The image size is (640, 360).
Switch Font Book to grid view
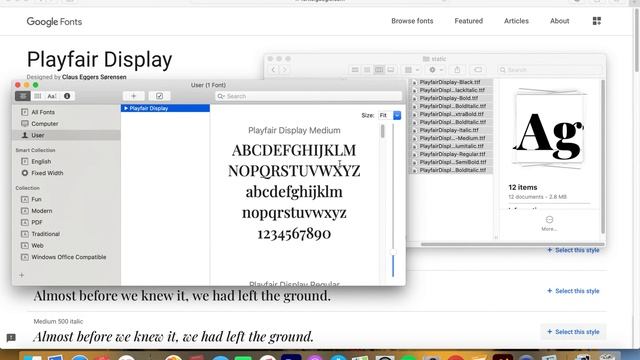[38, 96]
